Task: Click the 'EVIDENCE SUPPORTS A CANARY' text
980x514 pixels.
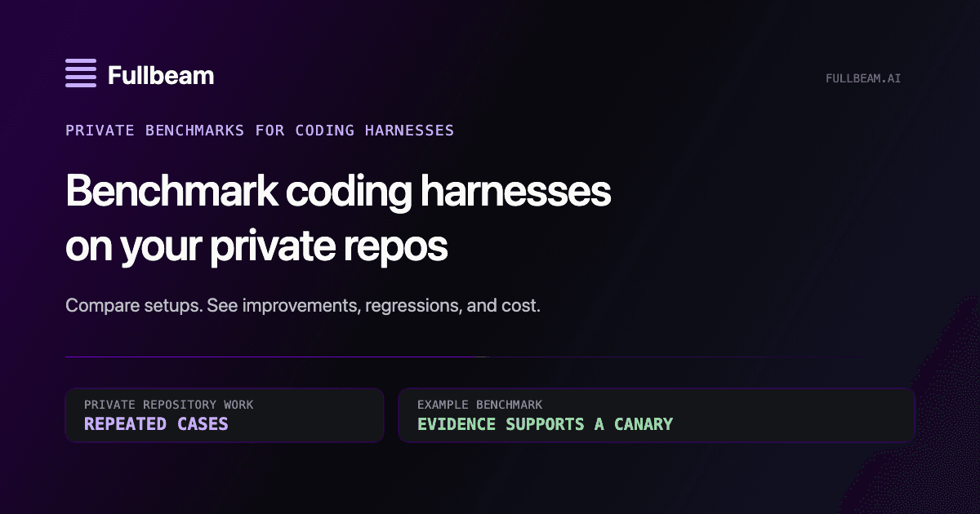Action: point(545,424)
